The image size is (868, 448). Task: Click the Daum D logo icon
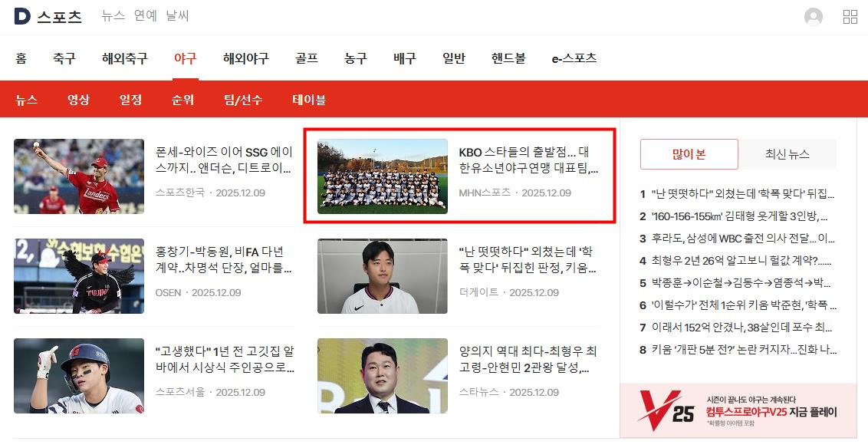22,17
